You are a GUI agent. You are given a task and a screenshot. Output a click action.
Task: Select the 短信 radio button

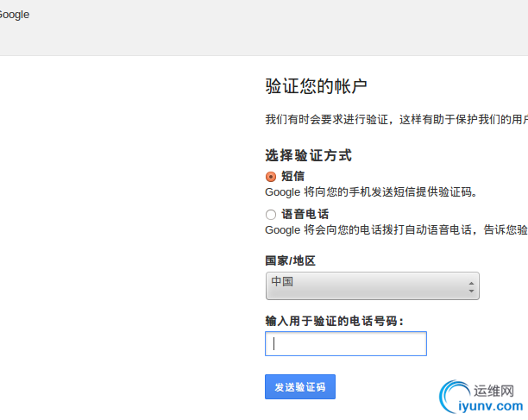(x=271, y=177)
